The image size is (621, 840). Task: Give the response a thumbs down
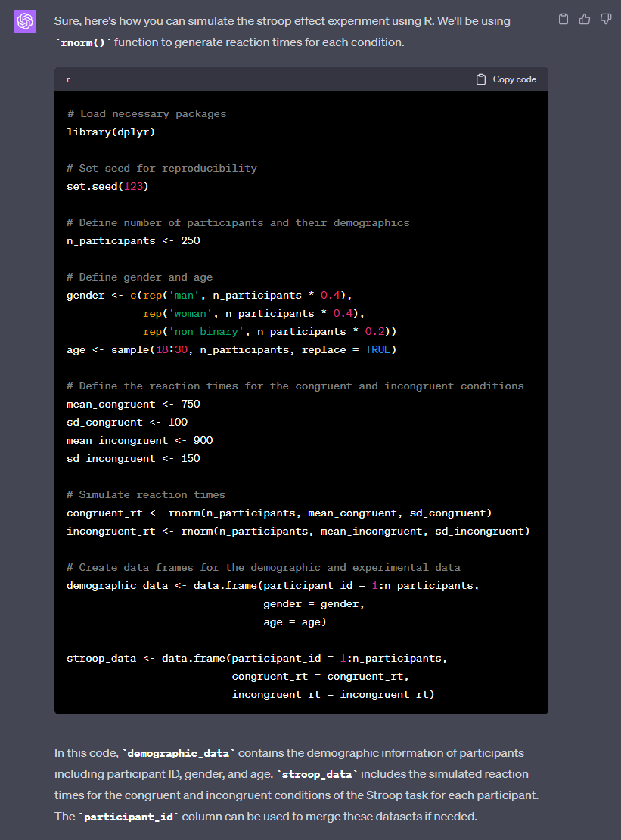click(605, 20)
